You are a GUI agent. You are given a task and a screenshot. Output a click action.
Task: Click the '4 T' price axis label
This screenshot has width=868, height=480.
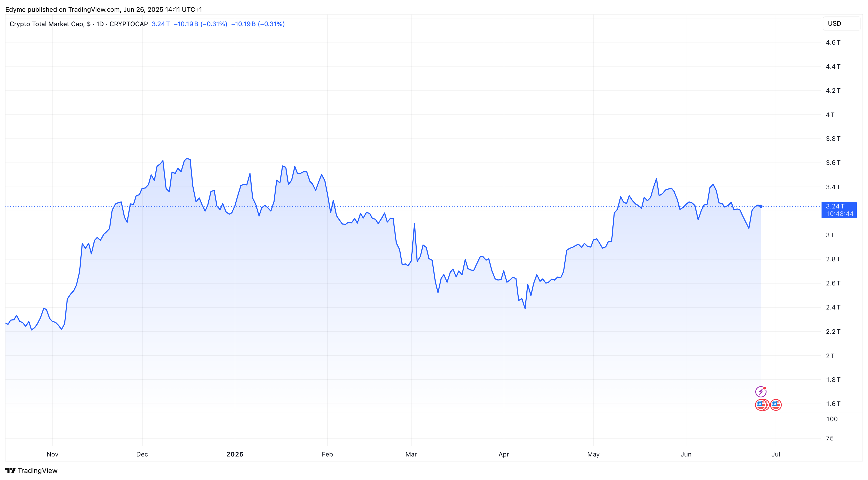click(830, 115)
